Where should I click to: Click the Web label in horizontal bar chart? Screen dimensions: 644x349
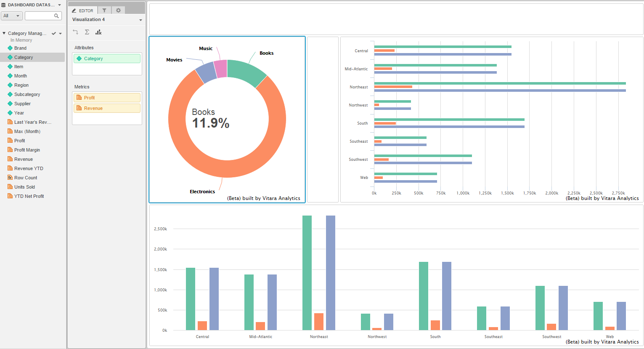pos(364,178)
